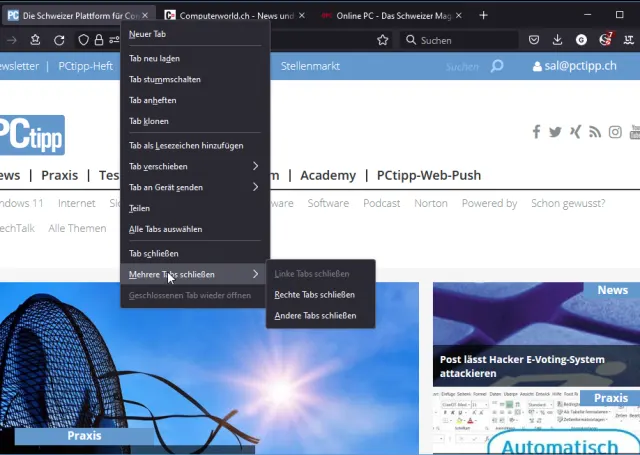Select Andere Tabs schließen in submenu
640x455 pixels.
(x=320, y=315)
